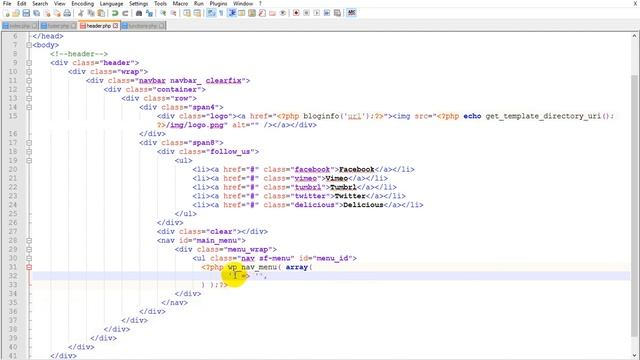Screen dimensions: 640x360
Task: Click the Close All toolbar icon
Action: point(57,13)
